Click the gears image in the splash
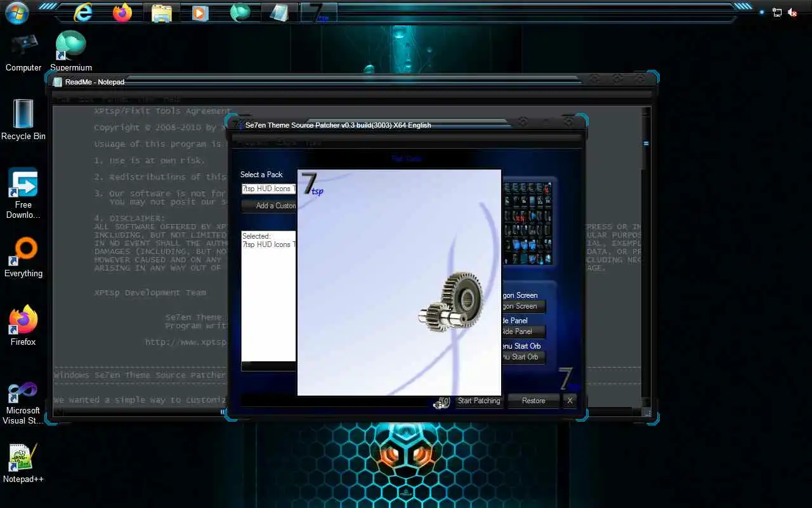Viewport: 812px width, 508px height. pos(452,300)
